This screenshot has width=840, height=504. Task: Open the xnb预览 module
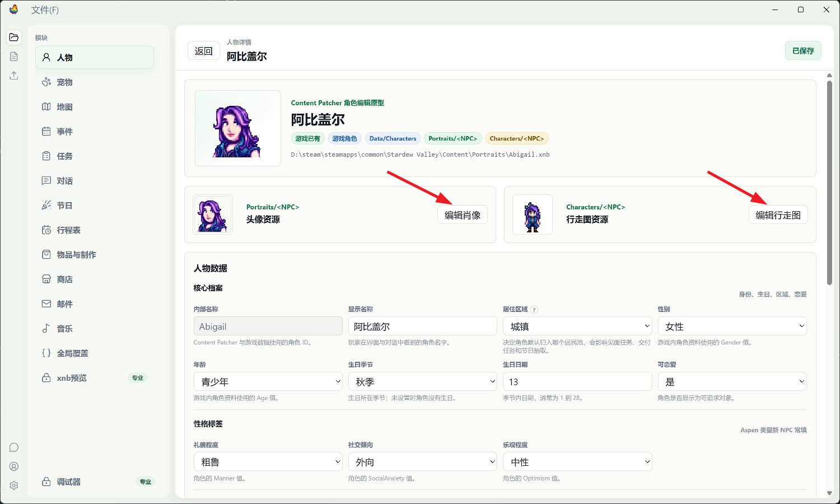point(95,378)
